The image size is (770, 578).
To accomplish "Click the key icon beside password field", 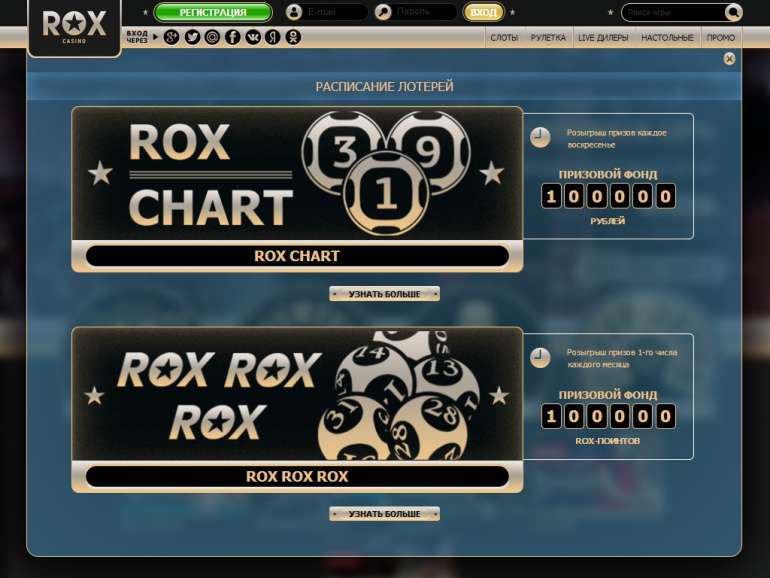I will (383, 12).
